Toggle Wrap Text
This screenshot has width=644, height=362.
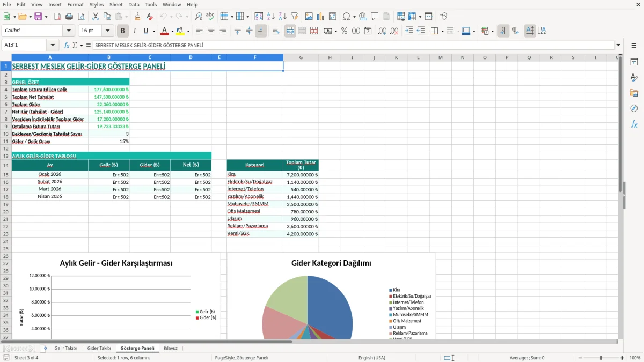[x=276, y=31]
